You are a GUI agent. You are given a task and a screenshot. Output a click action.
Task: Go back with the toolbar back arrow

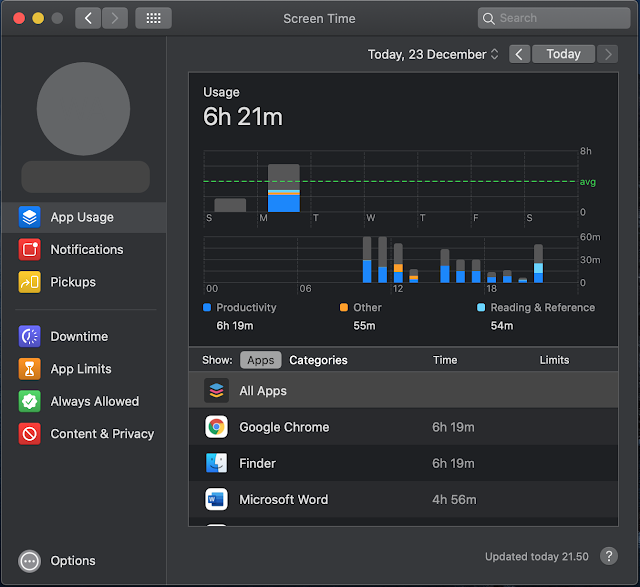(x=88, y=18)
